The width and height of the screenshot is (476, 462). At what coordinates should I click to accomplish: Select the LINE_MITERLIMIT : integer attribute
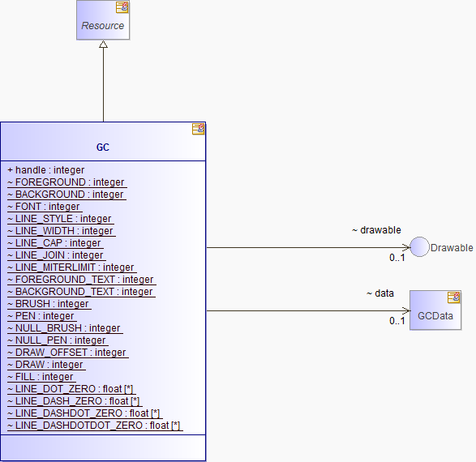point(71,267)
